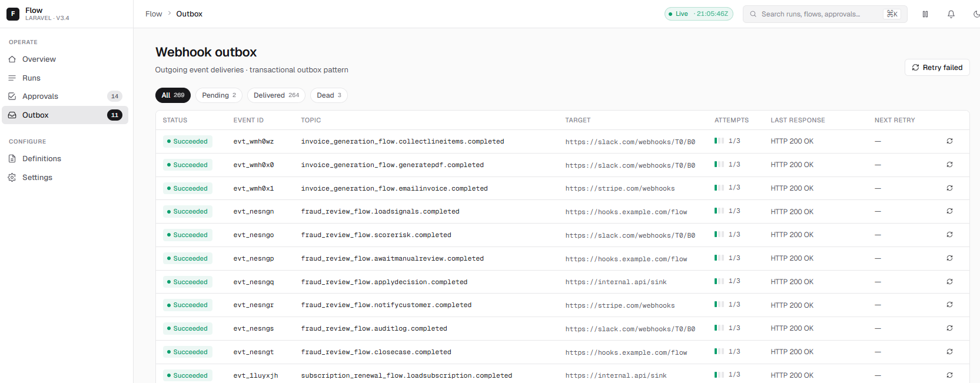Click event ID evt_nesngn
The height and width of the screenshot is (383, 980).
254,212
